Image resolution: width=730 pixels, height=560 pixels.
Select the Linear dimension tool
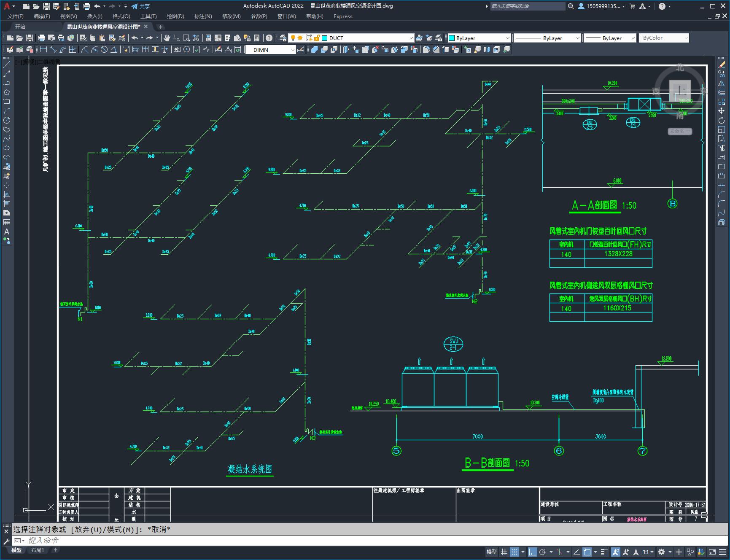pos(43,50)
